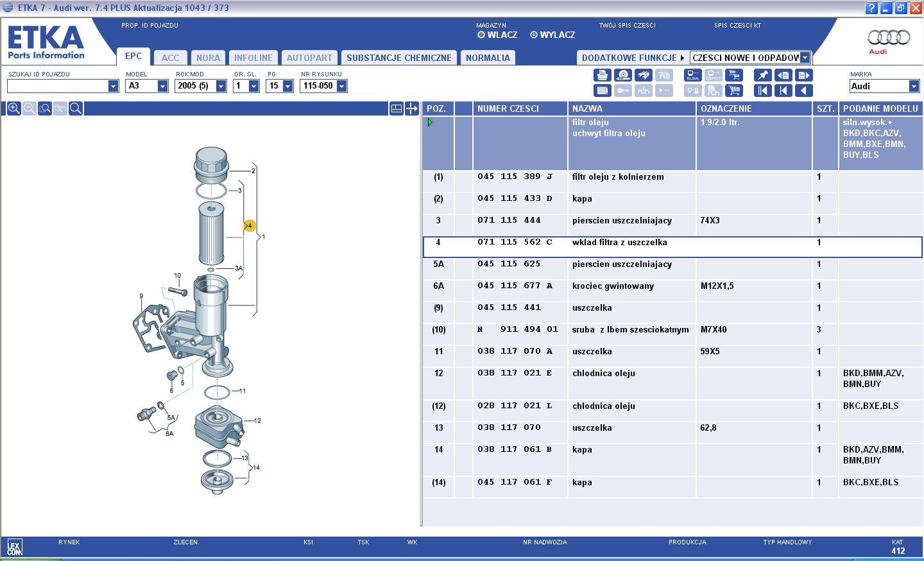Screen dimensions: 924x561
Task: Click the panel layout icon above drawing
Action: click(397, 108)
